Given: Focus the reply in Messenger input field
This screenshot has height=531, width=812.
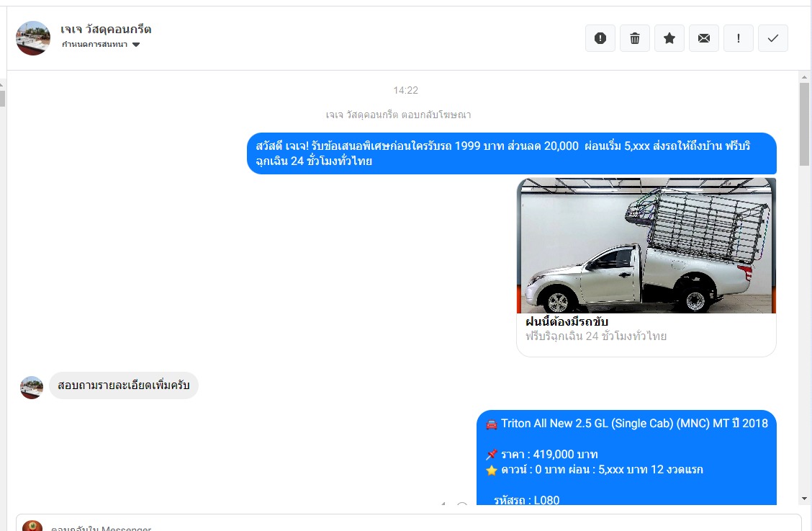Looking at the screenshot, I should (x=409, y=524).
